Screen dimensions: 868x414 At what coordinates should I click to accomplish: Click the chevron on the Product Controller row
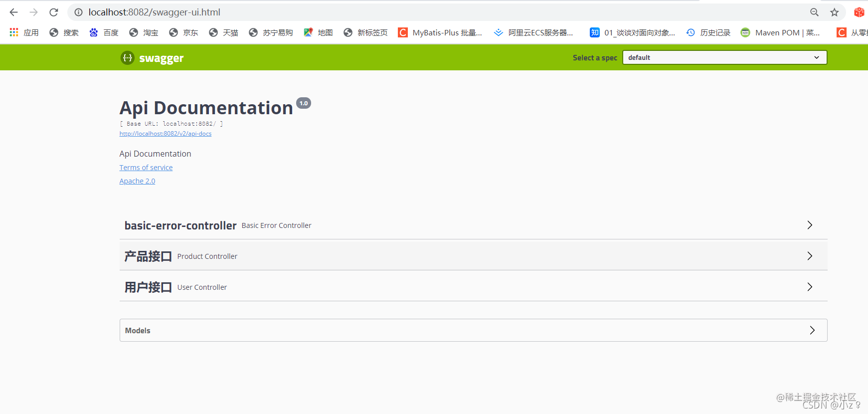(810, 256)
